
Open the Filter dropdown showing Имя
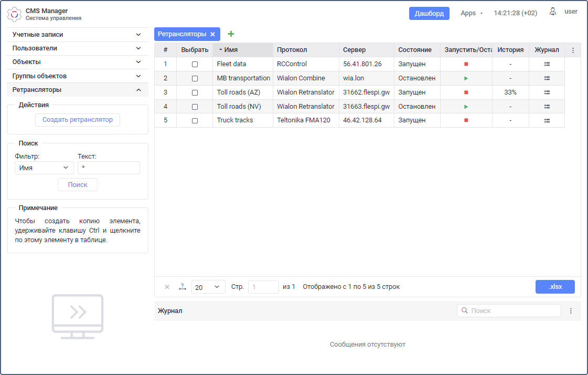(x=44, y=168)
